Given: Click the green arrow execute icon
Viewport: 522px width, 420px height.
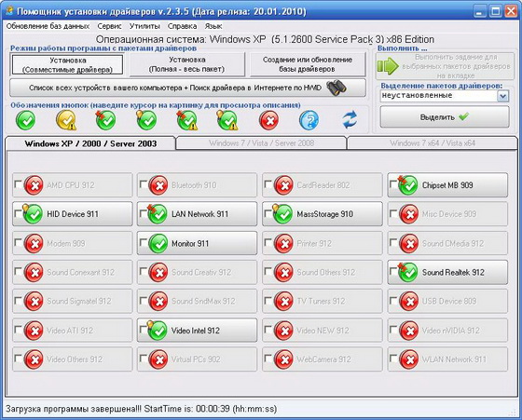Looking at the screenshot, I should pos(388,66).
